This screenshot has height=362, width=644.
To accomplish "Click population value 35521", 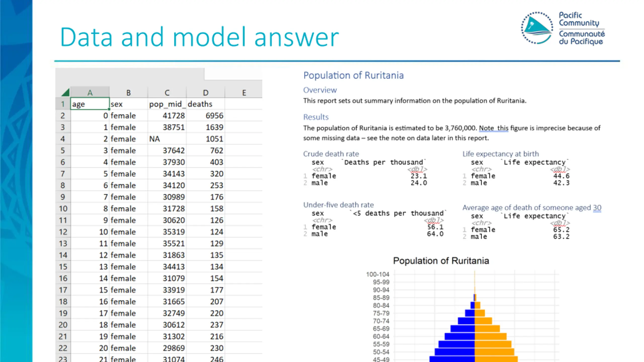I will tap(174, 243).
